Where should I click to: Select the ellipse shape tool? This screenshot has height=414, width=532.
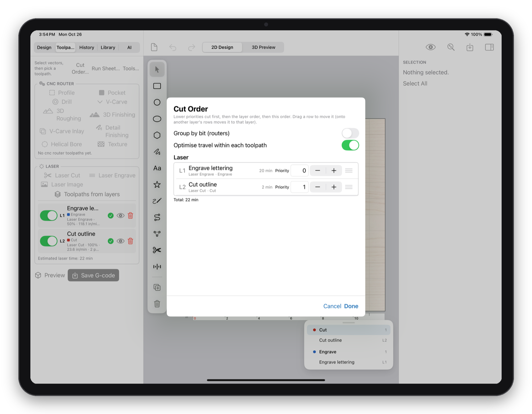coord(157,119)
